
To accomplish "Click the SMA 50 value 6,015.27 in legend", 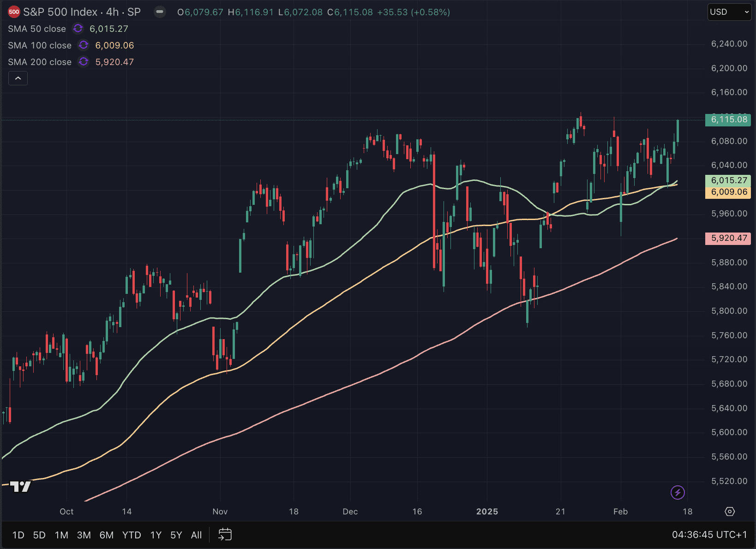I will [x=109, y=29].
